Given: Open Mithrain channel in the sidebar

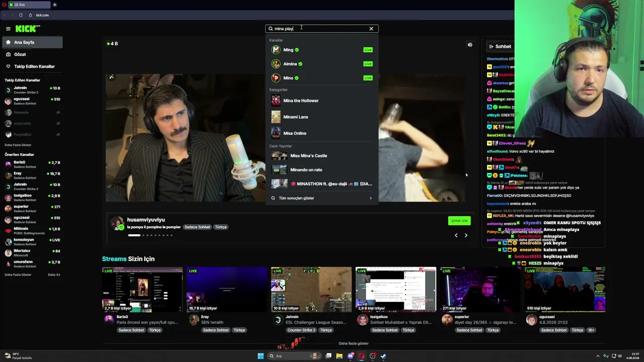Looking at the screenshot, I should pos(32,231).
